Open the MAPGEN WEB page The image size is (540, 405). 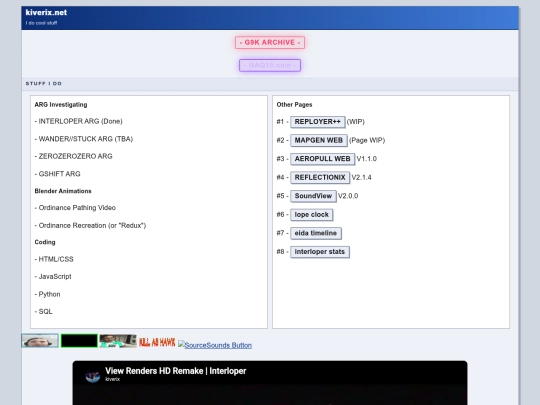tap(319, 141)
